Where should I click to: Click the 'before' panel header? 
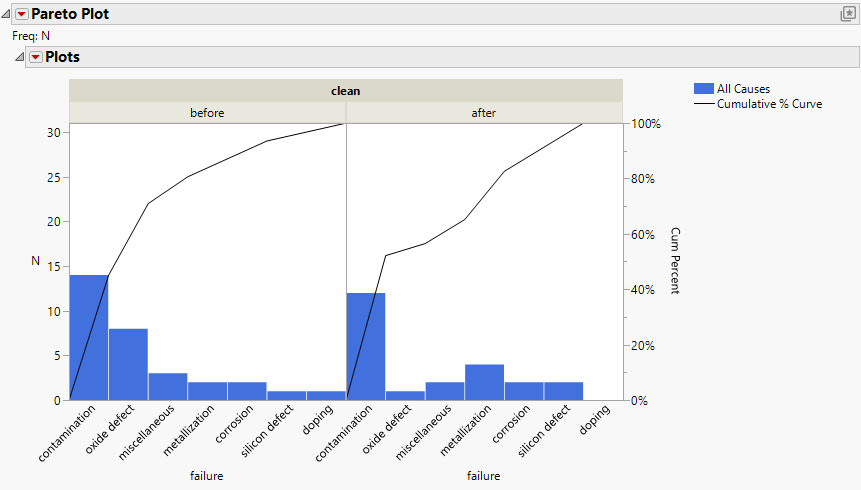[207, 113]
